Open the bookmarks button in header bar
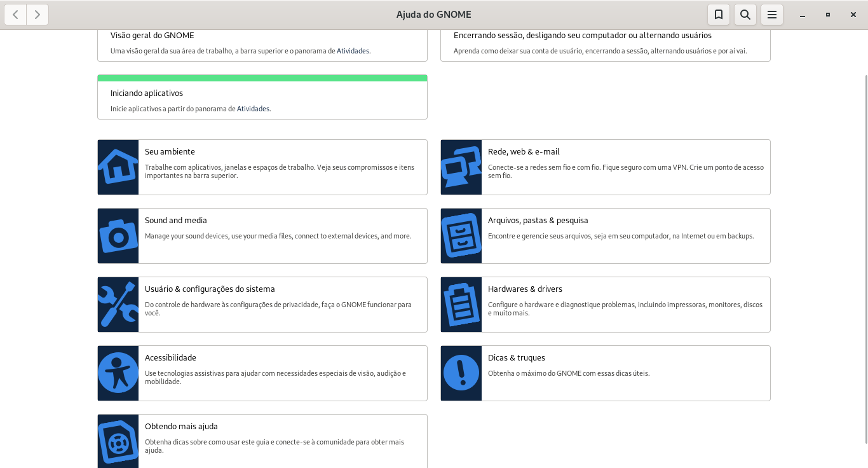Screen dimensions: 868x468 (x=719, y=15)
